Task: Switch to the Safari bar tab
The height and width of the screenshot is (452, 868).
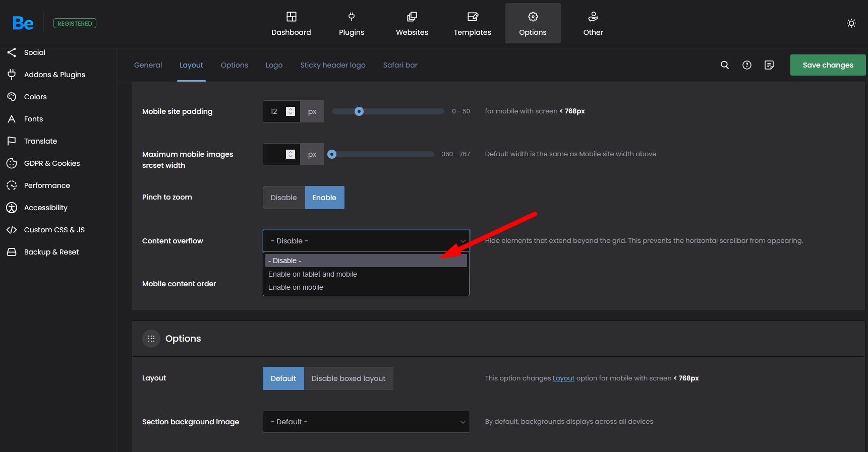Action: (x=400, y=65)
